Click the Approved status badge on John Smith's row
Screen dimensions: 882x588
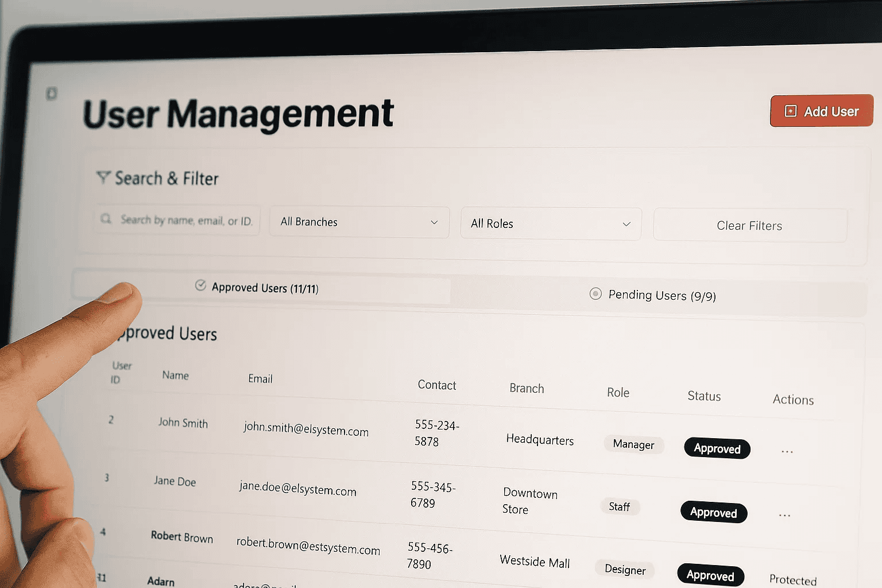point(717,448)
